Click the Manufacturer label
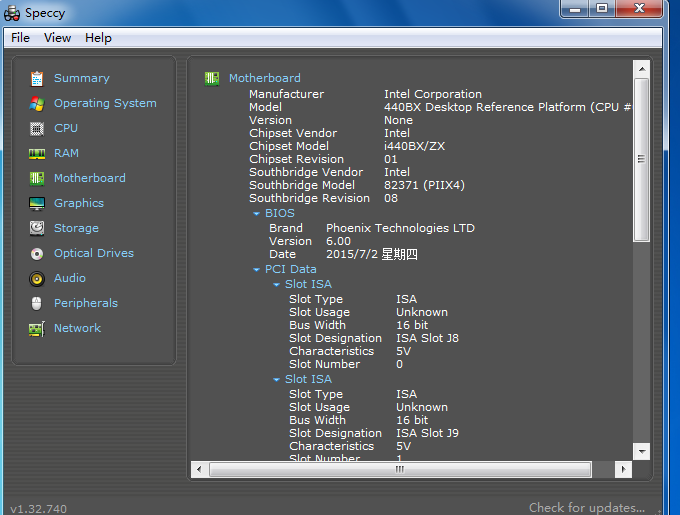This screenshot has width=680, height=515. tap(286, 94)
